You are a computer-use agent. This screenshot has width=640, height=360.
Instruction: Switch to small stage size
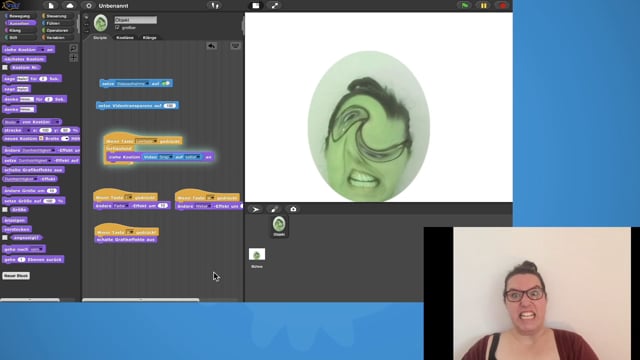point(256,6)
